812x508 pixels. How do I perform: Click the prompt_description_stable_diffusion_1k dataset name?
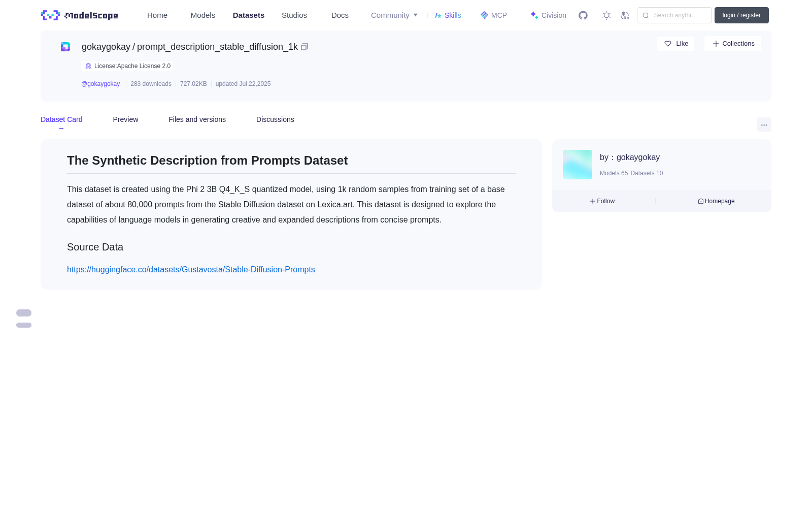point(217,47)
